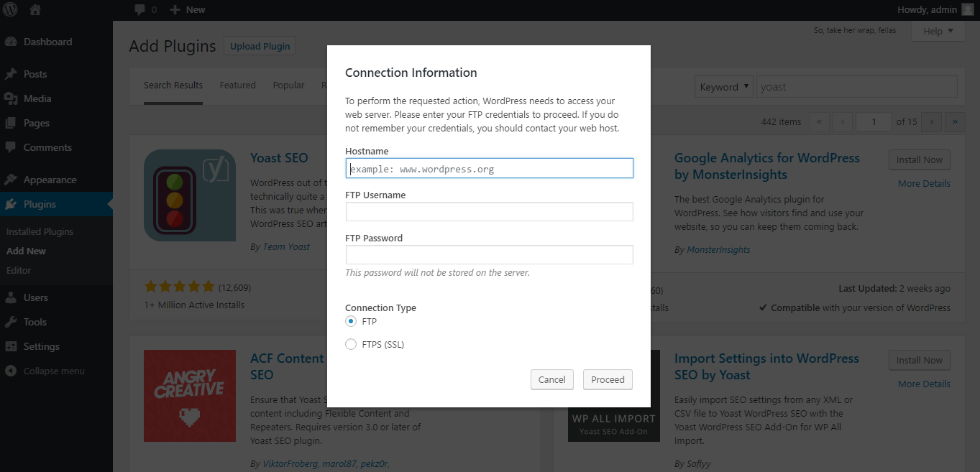Cancel the Connection Information dialog
This screenshot has width=980, height=472.
click(551, 379)
